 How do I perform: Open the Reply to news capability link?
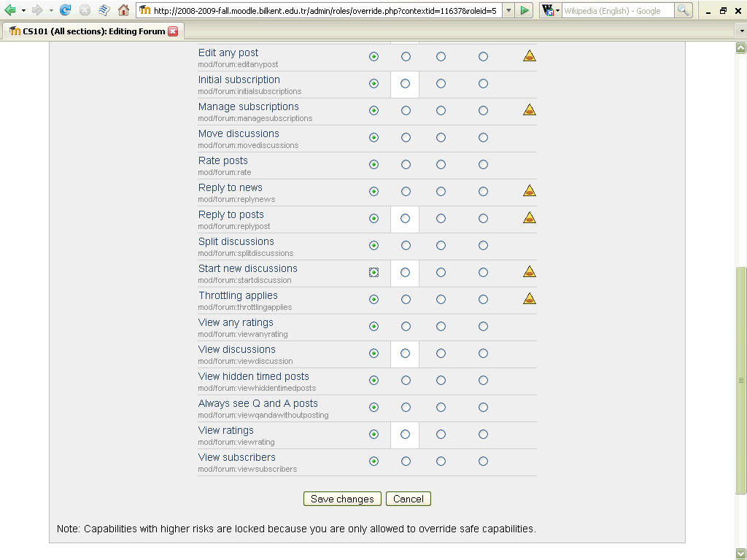pos(231,187)
